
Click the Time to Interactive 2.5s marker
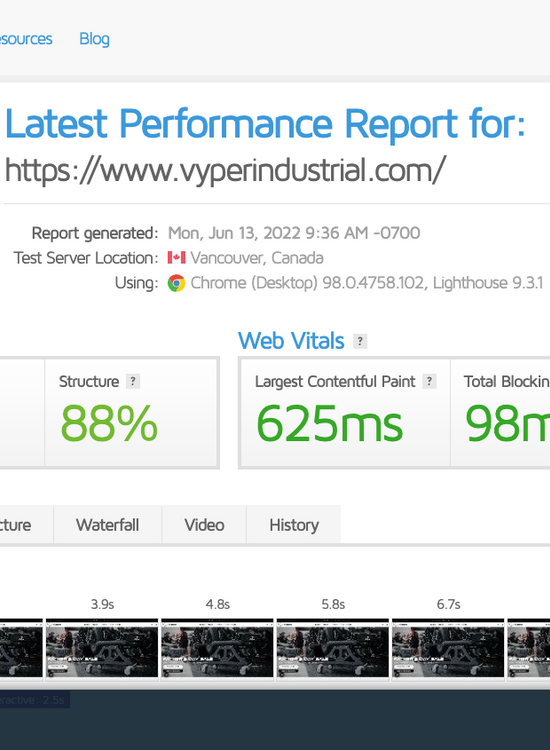[x=34, y=700]
